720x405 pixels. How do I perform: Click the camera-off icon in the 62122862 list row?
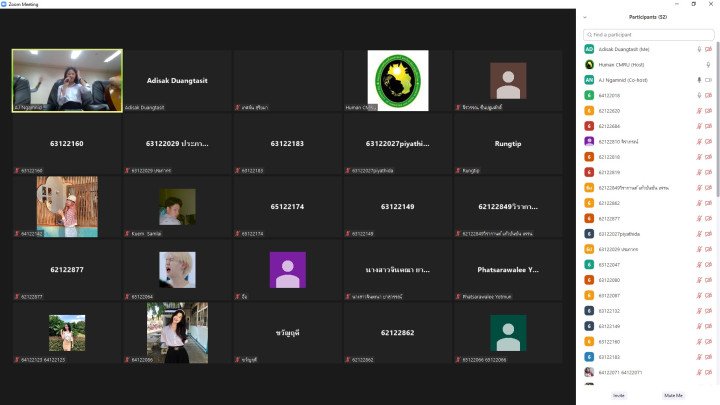click(709, 203)
